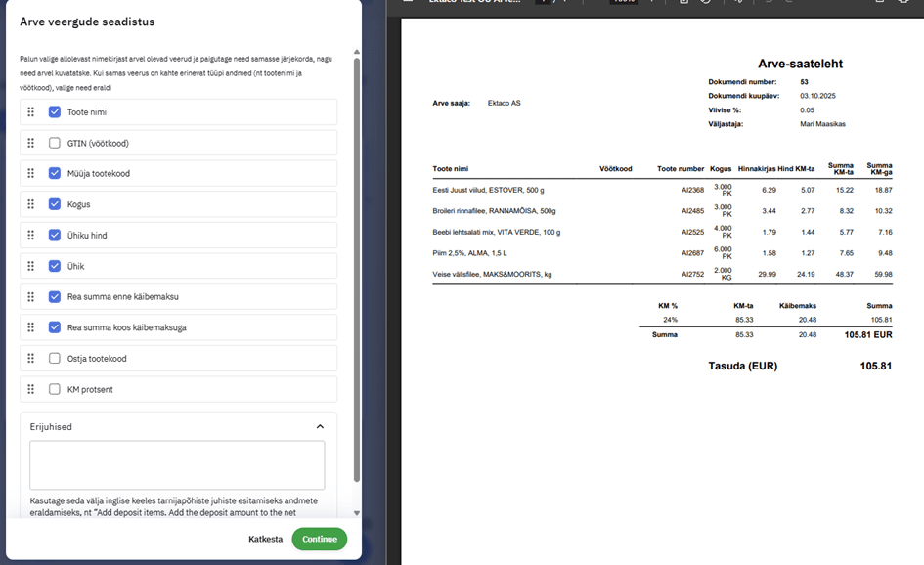Click the scroll-down arrow in the dialog
The image size is (924, 565).
[x=356, y=512]
